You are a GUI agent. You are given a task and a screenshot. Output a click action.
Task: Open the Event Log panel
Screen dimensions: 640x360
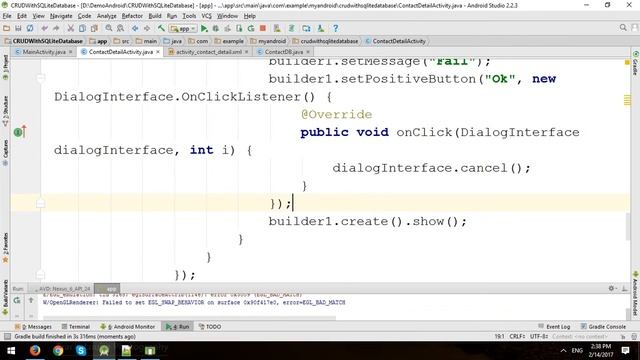tap(554, 327)
